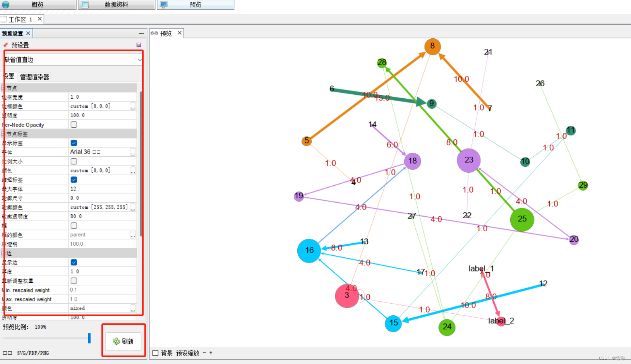Viewport: 631px width, 364px height.
Task: Open the 轮廓颜色 ellipsis editor button
Action: [x=133, y=207]
